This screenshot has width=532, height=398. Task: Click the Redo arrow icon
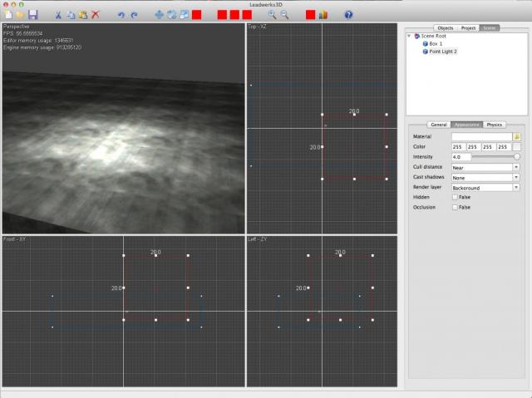point(134,15)
